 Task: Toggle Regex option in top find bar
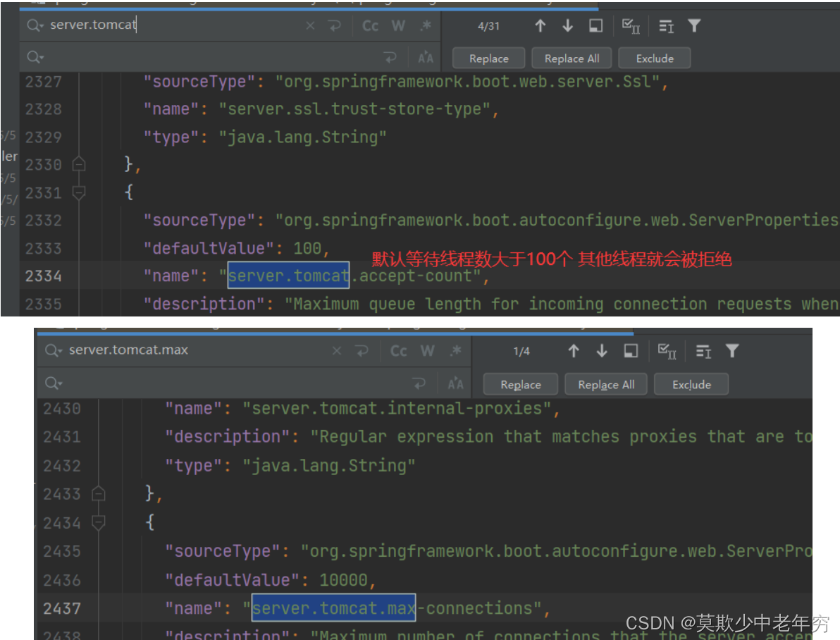pos(426,26)
